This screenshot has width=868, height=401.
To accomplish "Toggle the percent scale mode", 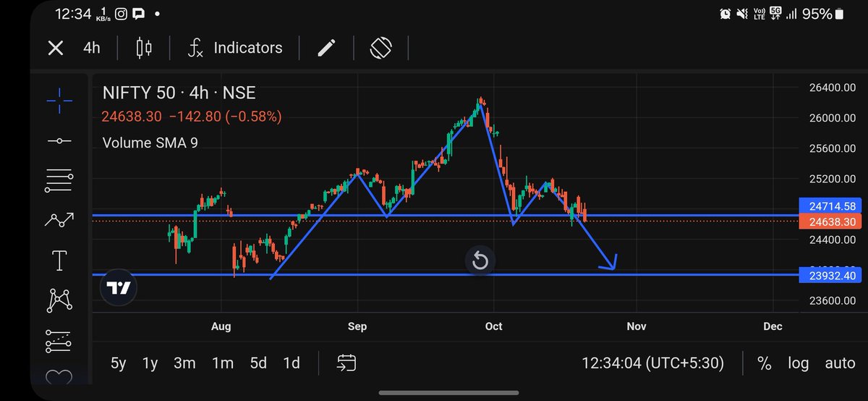I will [x=764, y=363].
